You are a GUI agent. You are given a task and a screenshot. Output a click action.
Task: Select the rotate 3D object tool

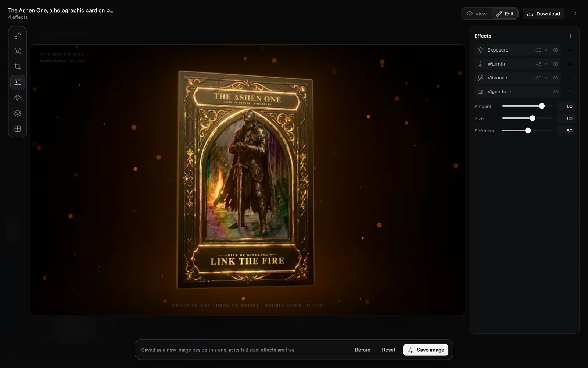click(x=18, y=98)
